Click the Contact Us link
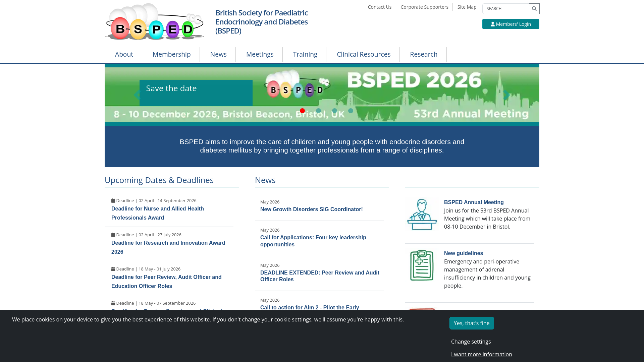The width and height of the screenshot is (644, 362). tap(379, 7)
